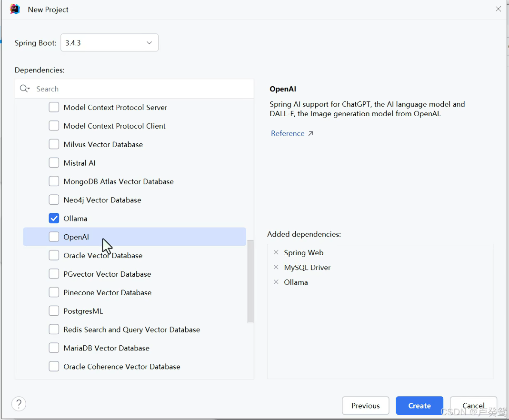Open the Spring Boot version dropdown
Screen dimensions: 509x420
[110, 42]
